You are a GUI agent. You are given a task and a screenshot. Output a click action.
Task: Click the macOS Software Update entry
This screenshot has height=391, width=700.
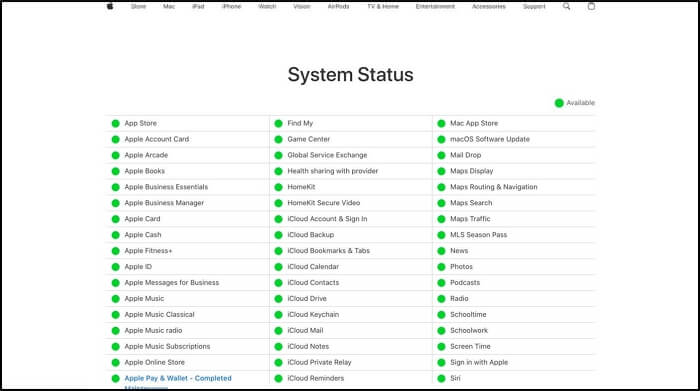pyautogui.click(x=490, y=139)
